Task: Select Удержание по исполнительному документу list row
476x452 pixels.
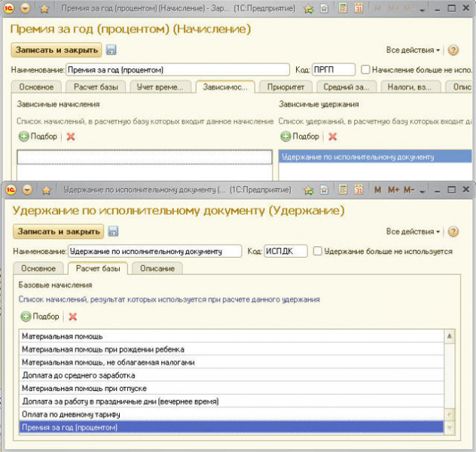Action: (375, 157)
